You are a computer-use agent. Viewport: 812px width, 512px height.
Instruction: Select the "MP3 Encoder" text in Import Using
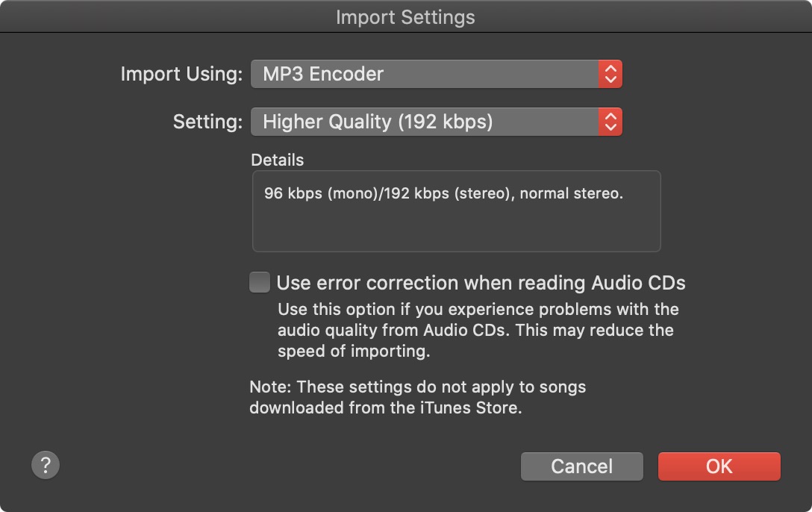[x=323, y=74]
